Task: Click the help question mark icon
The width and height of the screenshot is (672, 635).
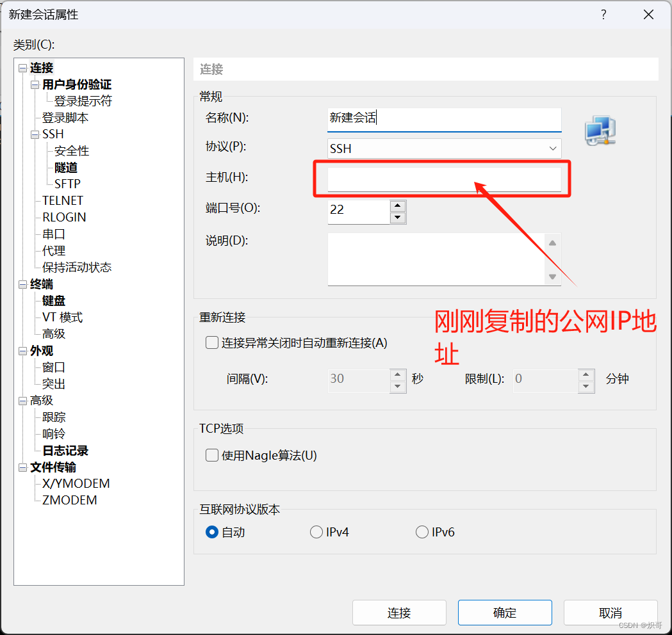Action: click(x=603, y=14)
